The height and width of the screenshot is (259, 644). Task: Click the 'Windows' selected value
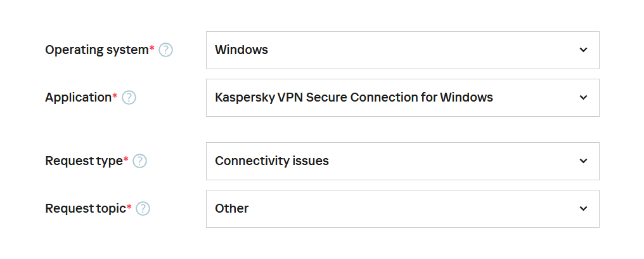point(241,50)
